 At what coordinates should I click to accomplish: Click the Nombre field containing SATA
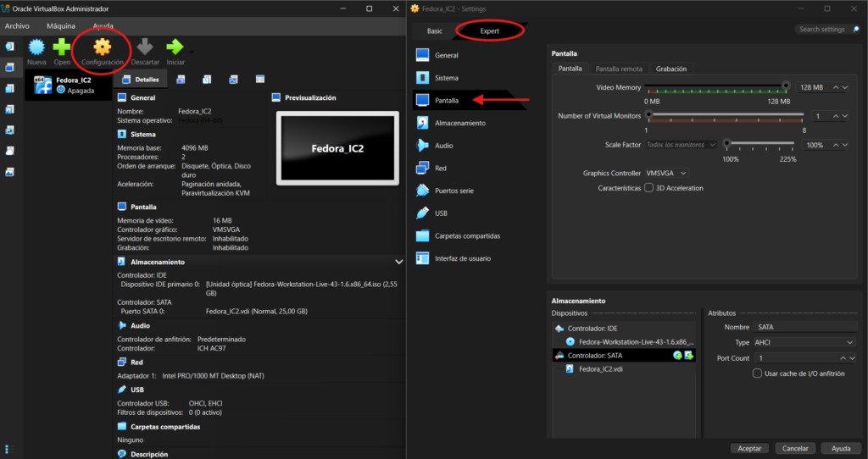point(805,328)
